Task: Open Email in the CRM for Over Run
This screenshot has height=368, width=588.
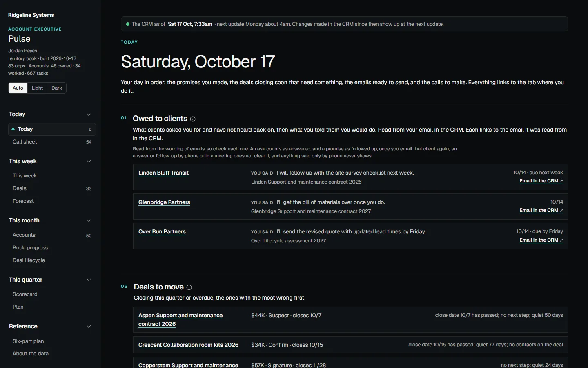Action: click(x=541, y=240)
